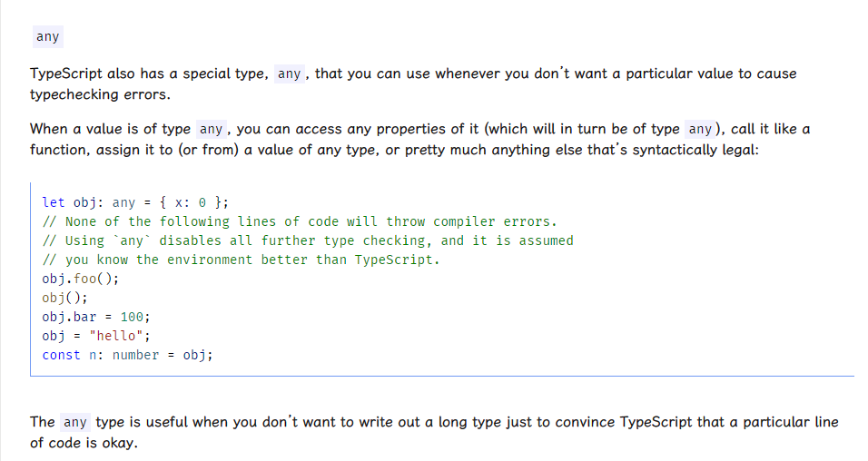Click comment 'you know the environment better'
The height and width of the screenshot is (461, 868).
[241, 260]
